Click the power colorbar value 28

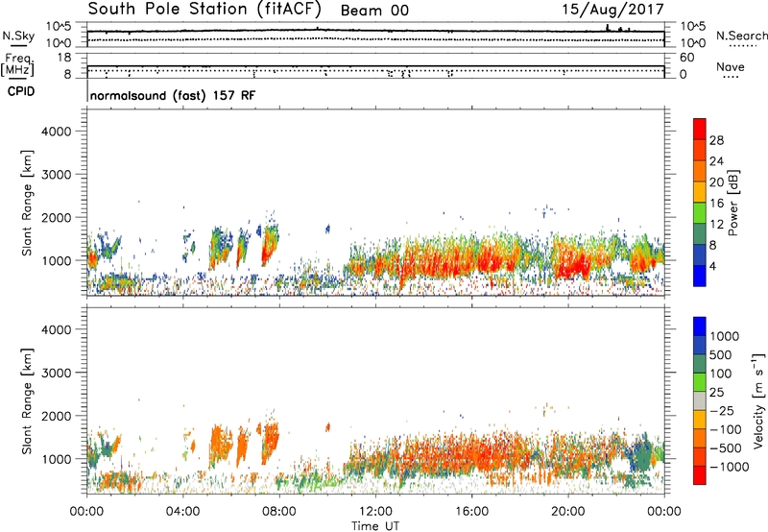(x=716, y=140)
